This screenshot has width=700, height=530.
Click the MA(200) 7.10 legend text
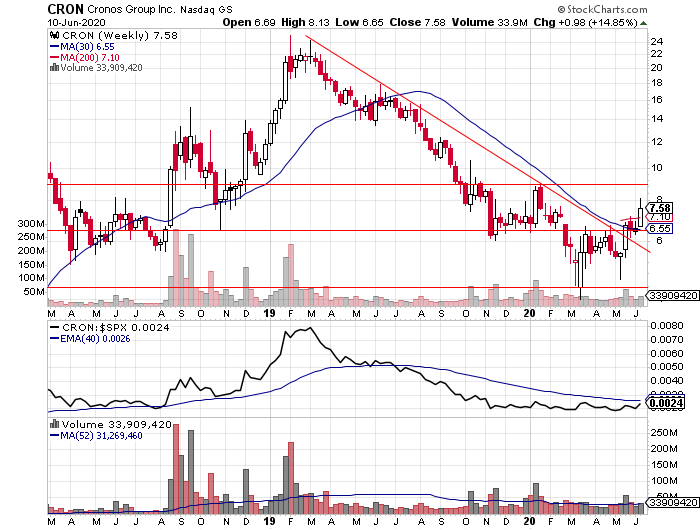[90, 57]
